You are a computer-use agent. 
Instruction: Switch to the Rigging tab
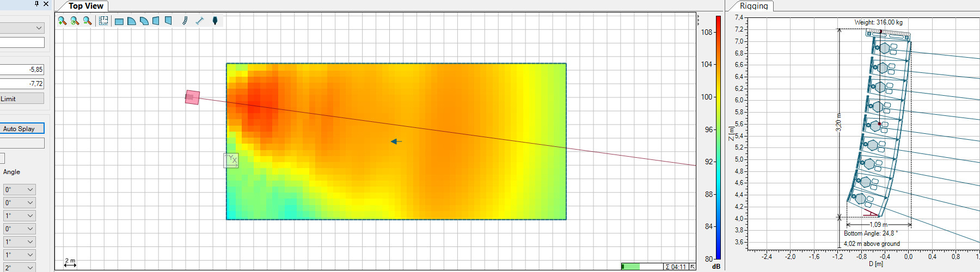click(x=754, y=6)
